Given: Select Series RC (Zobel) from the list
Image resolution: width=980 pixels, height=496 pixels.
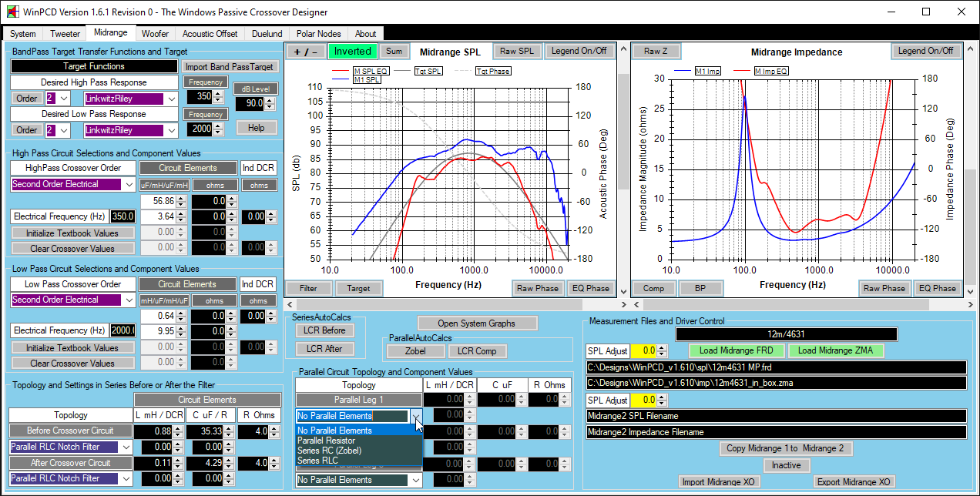Looking at the screenshot, I should 329,451.
